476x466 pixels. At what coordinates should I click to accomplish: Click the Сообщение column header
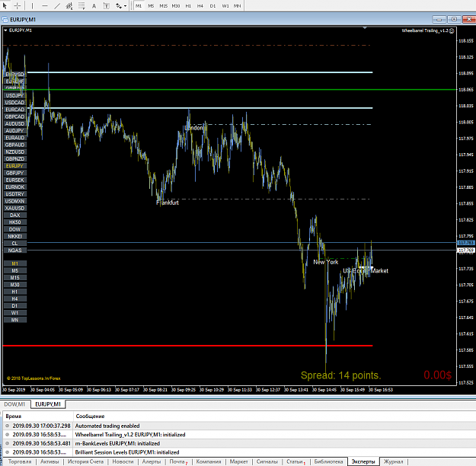click(274, 417)
